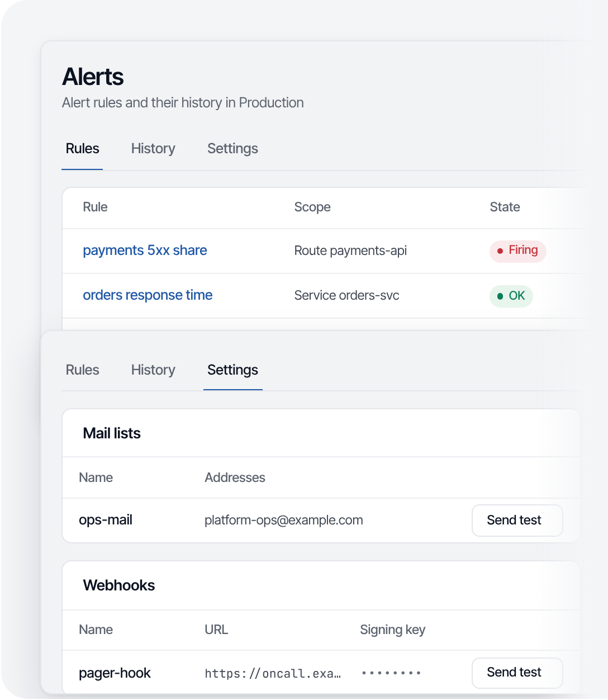Click the active Settings tab in lower panel

(x=232, y=370)
